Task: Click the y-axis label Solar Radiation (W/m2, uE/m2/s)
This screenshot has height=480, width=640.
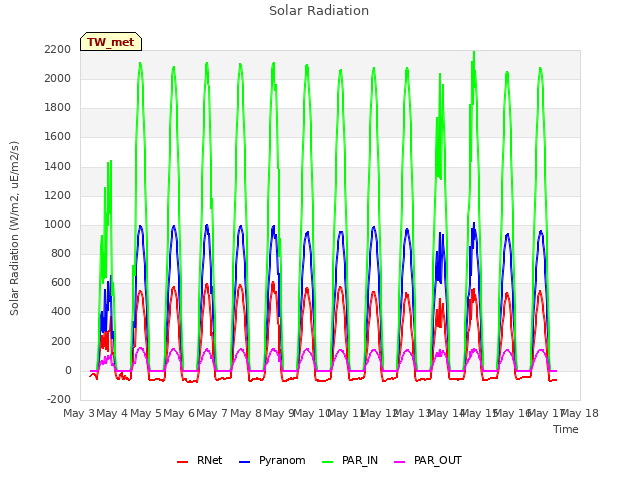Action: 14,228
